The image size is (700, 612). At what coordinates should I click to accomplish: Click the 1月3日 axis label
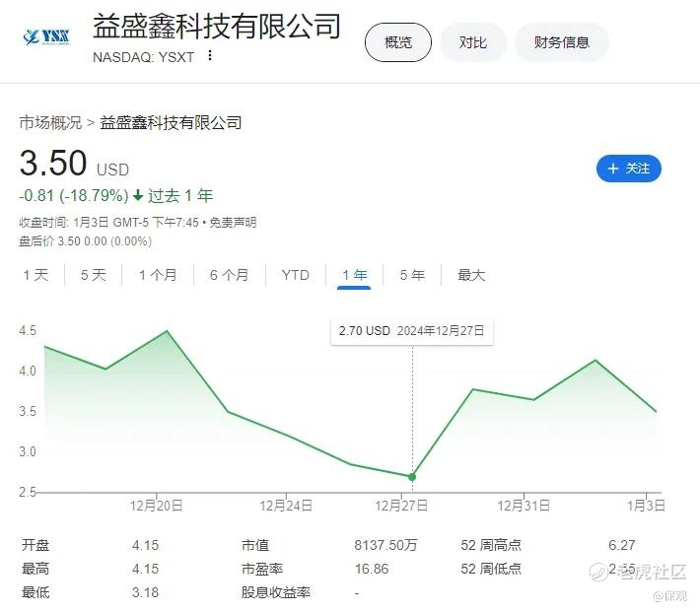pos(646,506)
